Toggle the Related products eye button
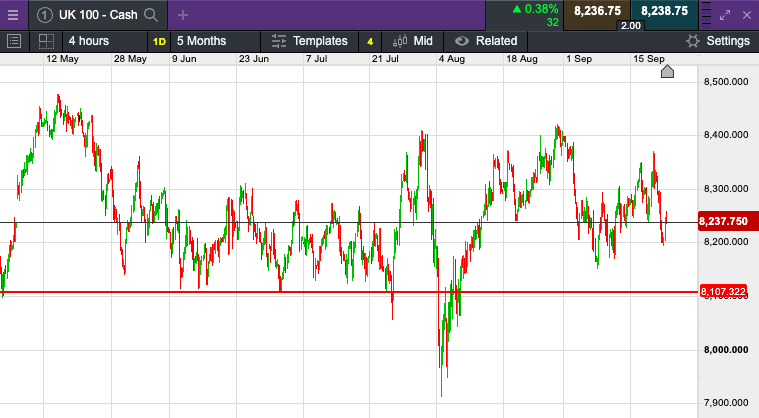This screenshot has width=759, height=418. 462,41
